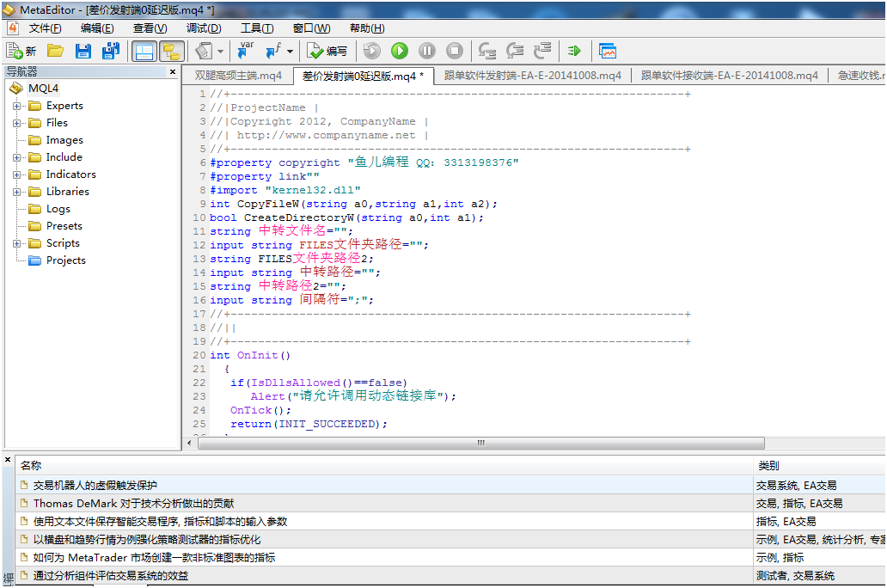Click the pause debugging button
Image resolution: width=887 pixels, height=588 pixels.
pos(427,51)
